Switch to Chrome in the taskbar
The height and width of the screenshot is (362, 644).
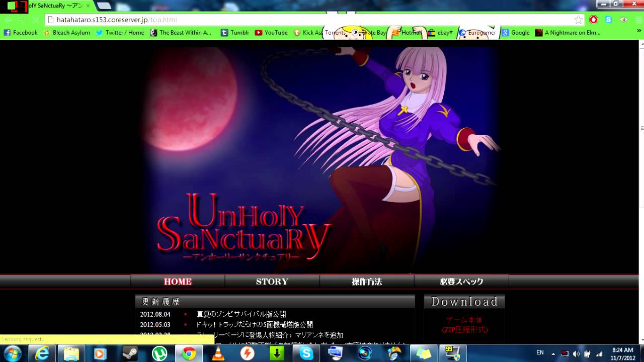point(189,353)
